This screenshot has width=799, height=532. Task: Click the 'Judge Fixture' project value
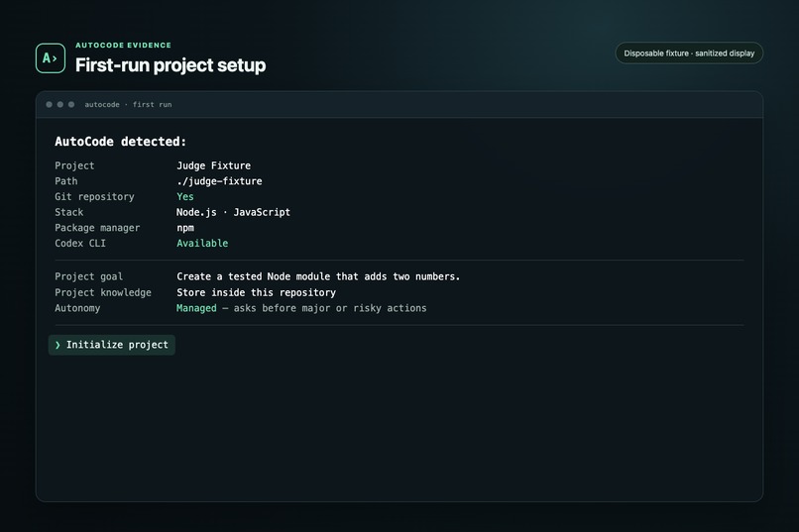pyautogui.click(x=213, y=165)
